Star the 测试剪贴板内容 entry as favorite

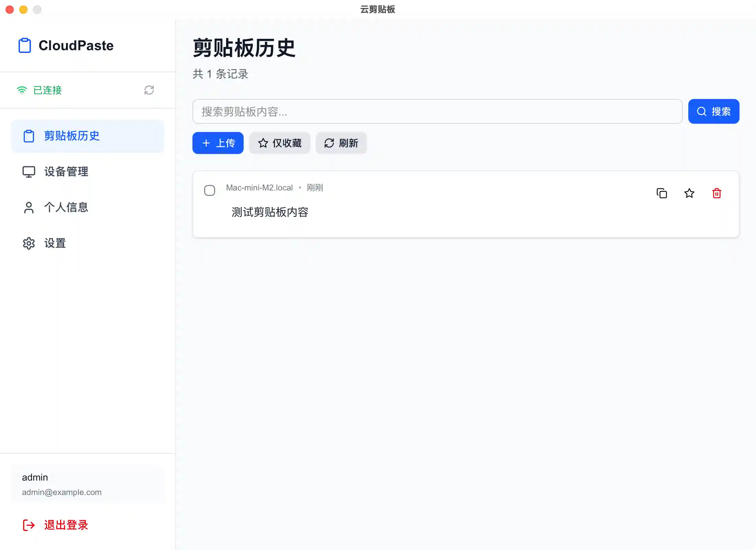point(689,193)
